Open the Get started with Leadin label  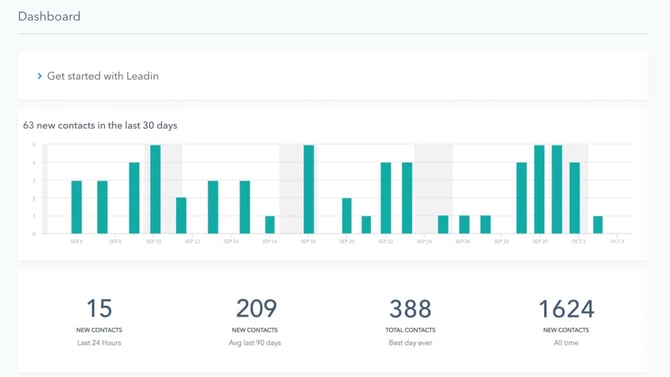pos(103,76)
